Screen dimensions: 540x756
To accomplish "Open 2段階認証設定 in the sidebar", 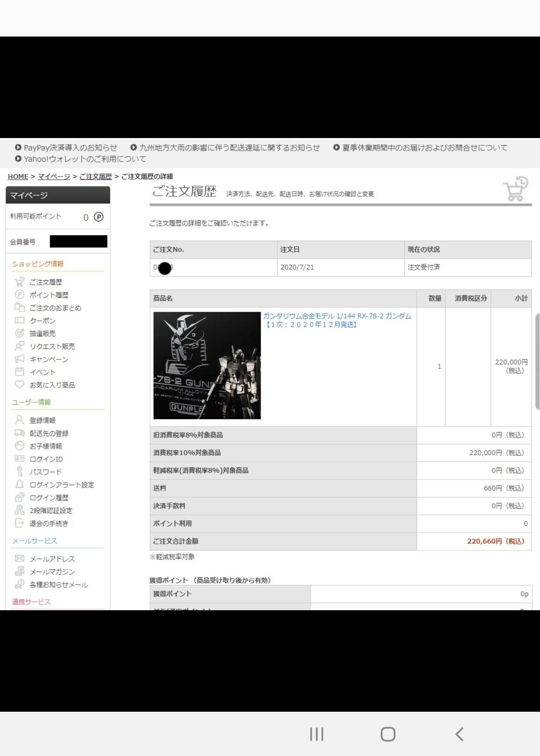I will (51, 510).
